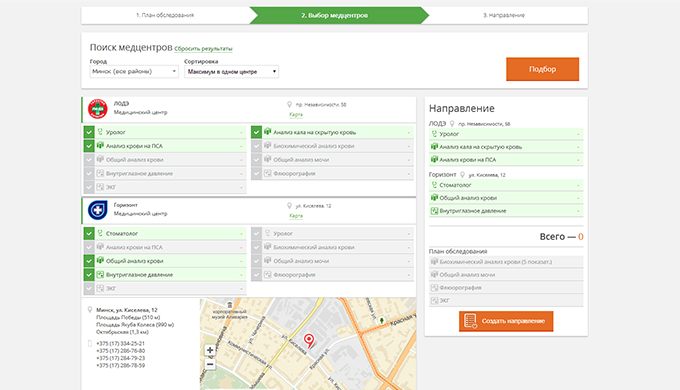680x390 pixels.
Task: Click stethoscope icon of Уролог in ЛОДЭ card
Action: click(x=100, y=132)
